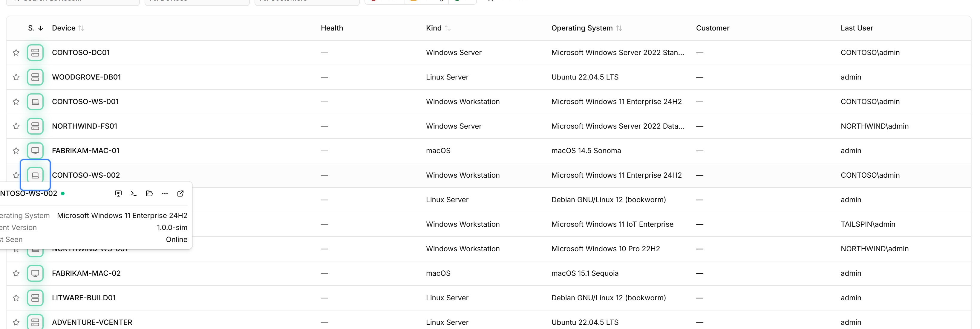Star the LITWARE-BUILD01 device
This screenshot has height=329, width=980.
coord(16,298)
